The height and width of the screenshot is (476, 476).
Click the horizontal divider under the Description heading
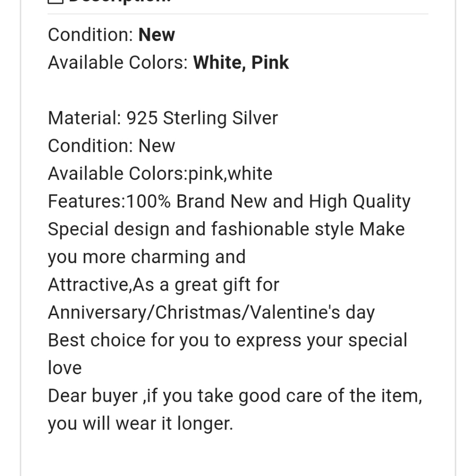[238, 14]
